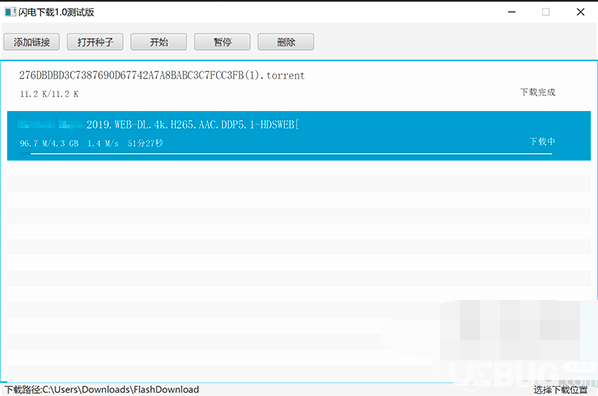This screenshot has height=396, width=598.
Task: Click the 51分27秒 remaining time text
Action: (x=145, y=143)
